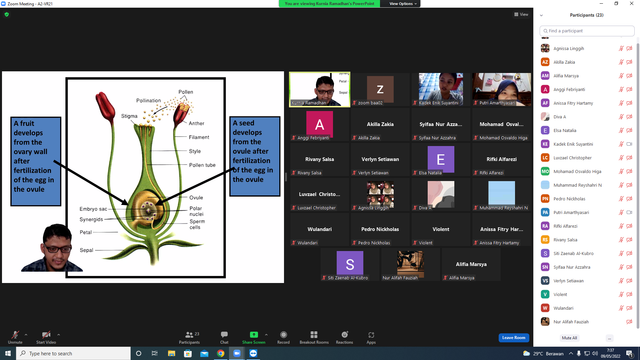
Task: Click the green Share Screen icon
Action: [253, 335]
